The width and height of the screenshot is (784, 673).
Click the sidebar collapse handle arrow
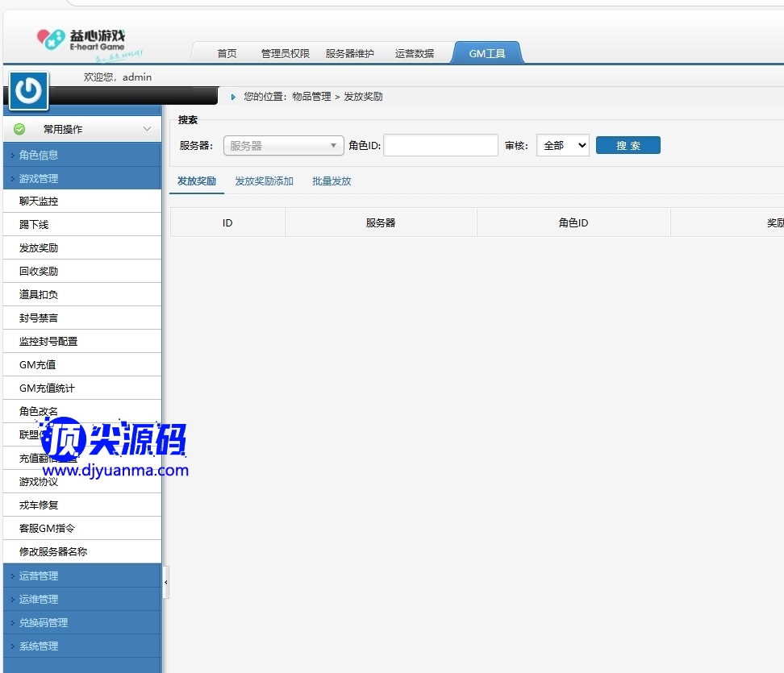pos(165,582)
